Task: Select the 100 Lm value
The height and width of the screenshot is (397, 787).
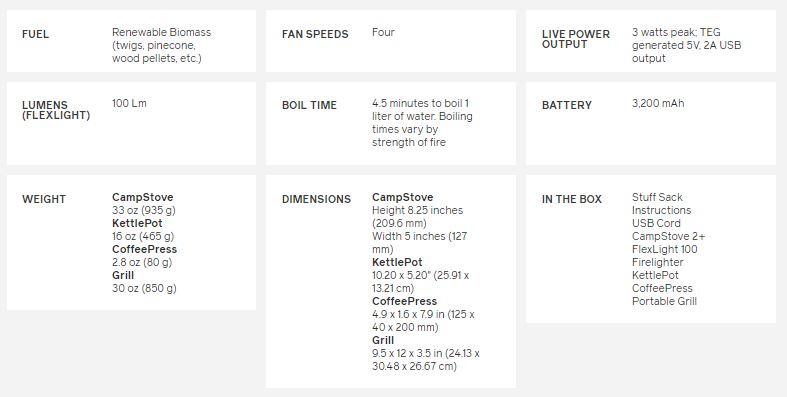Action: coord(129,103)
